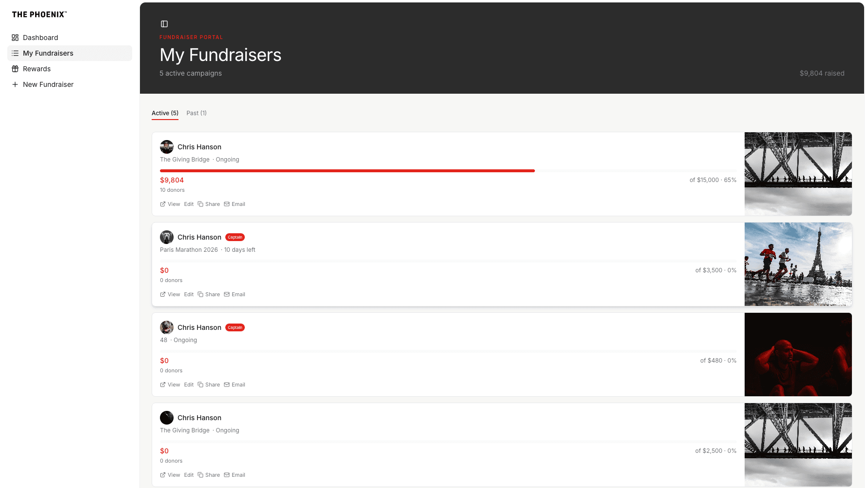The height and width of the screenshot is (488, 868).
Task: Click the Giving Bridge red progress bar
Action: 347,171
